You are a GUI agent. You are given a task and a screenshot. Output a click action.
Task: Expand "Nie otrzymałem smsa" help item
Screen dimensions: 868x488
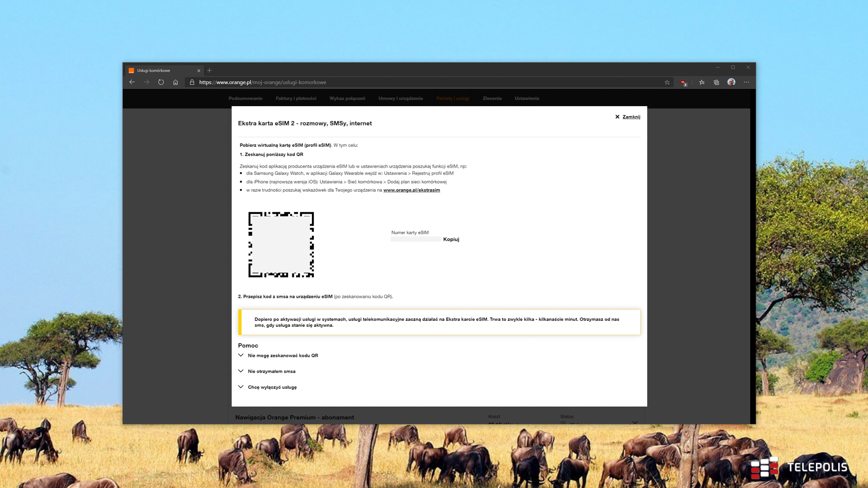[x=271, y=371]
